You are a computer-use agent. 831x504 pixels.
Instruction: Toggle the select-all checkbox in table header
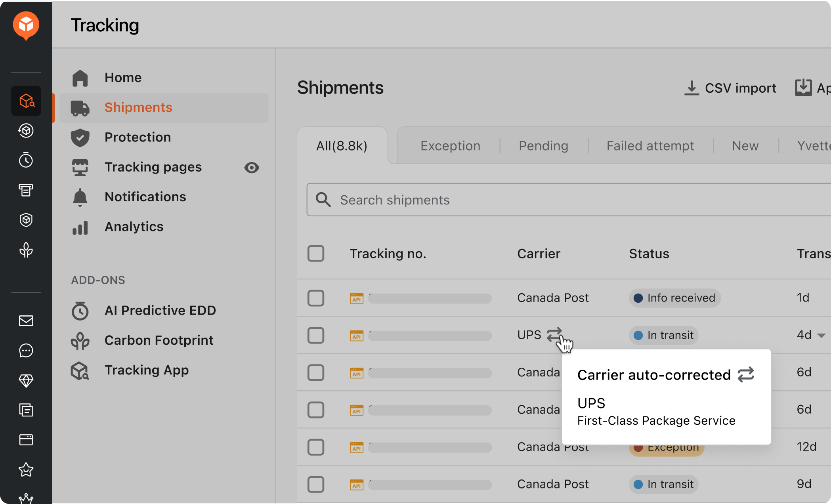click(x=316, y=254)
